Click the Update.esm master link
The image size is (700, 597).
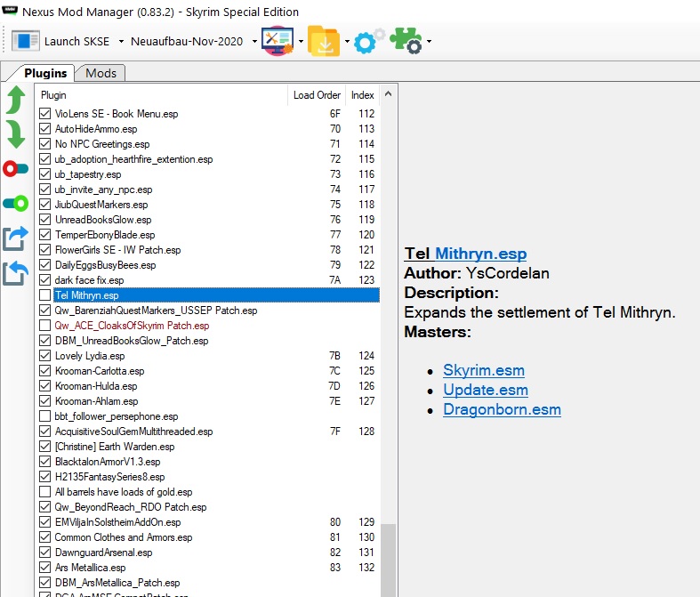pos(485,390)
